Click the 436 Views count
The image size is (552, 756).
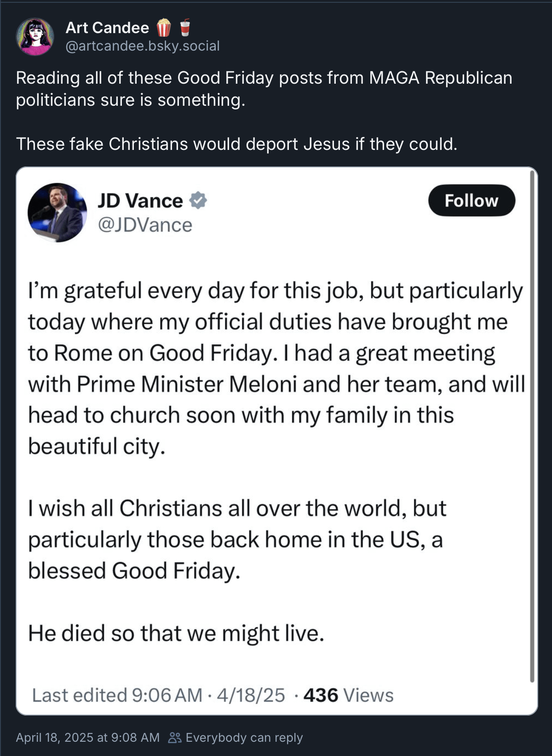[x=348, y=695]
